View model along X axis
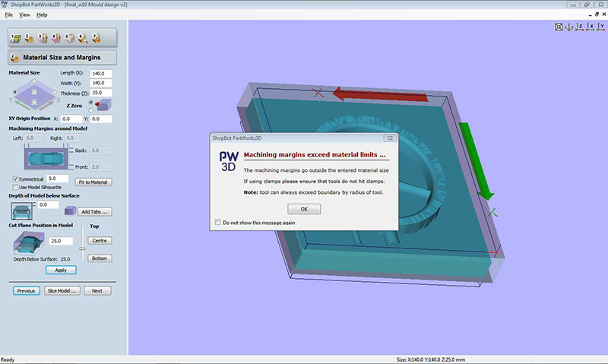This screenshot has height=364, width=608. point(591,27)
